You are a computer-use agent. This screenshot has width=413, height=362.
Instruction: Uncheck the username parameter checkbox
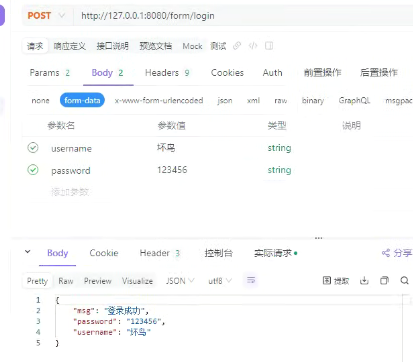pyautogui.click(x=33, y=148)
